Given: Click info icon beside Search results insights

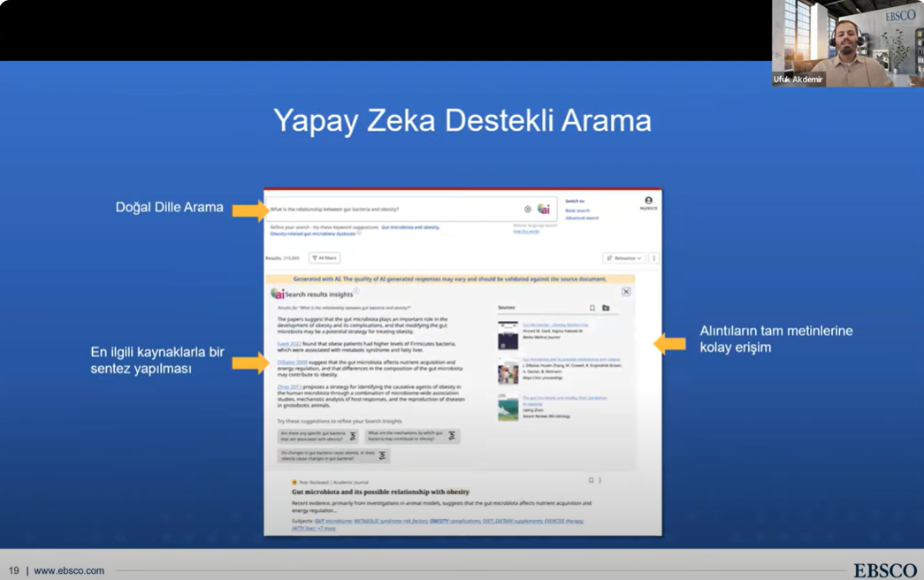Looking at the screenshot, I should [x=357, y=292].
